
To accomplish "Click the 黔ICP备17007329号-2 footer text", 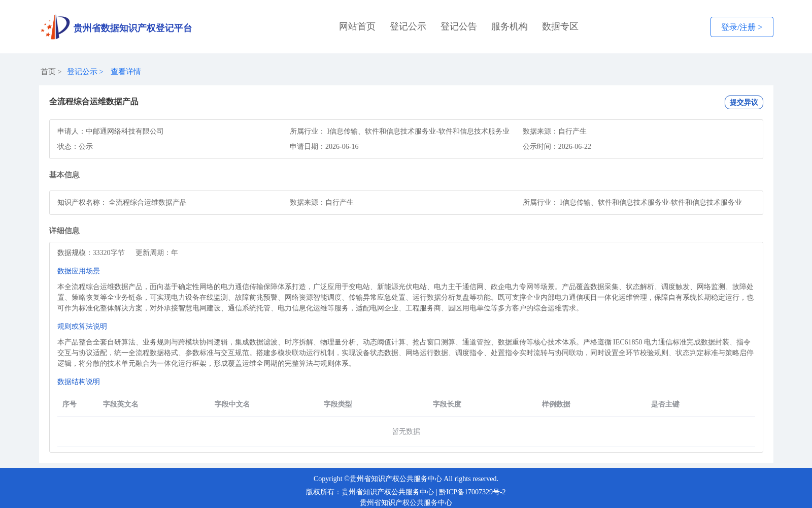I will pyautogui.click(x=472, y=492).
